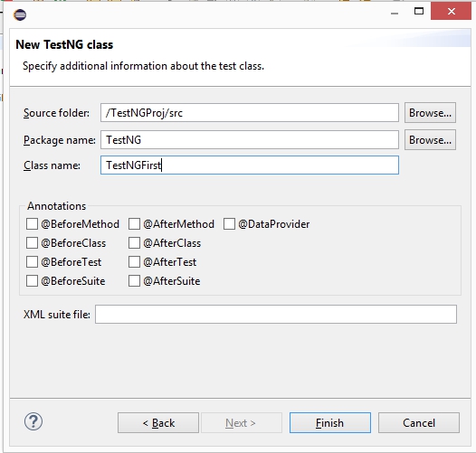
Task: Enable the @BeforeSuite annotation
Action: 32,281
